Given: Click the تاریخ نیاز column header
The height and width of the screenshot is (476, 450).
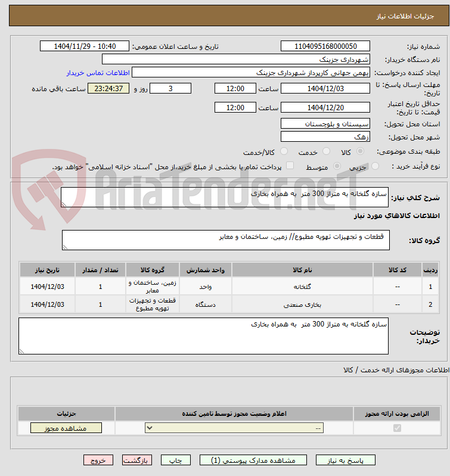Looking at the screenshot, I should pyautogui.click(x=47, y=270).
